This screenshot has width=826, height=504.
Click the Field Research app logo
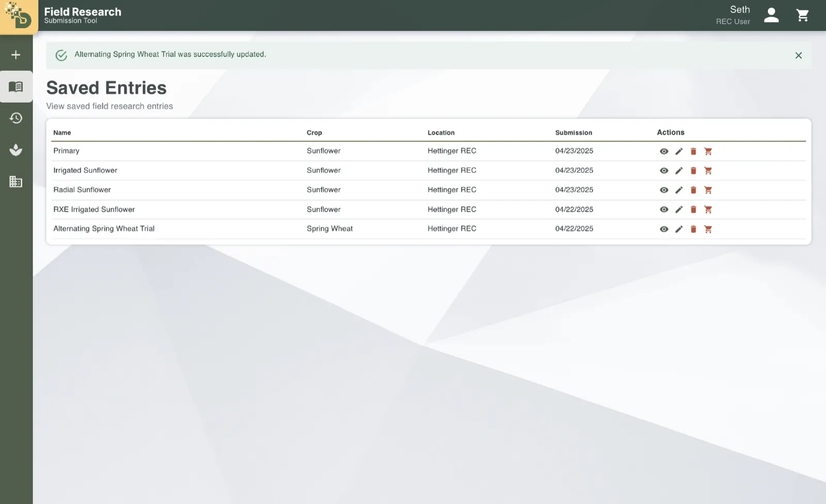coord(19,16)
